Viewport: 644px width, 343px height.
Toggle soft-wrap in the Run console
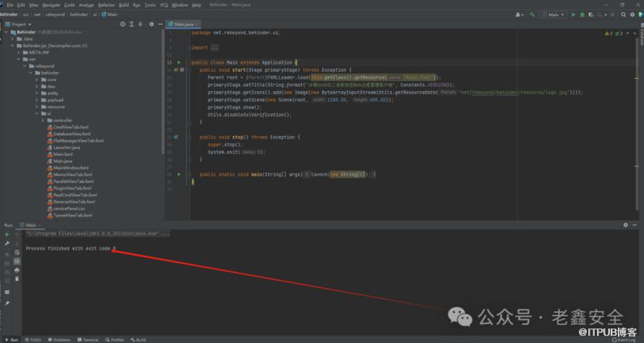point(17,252)
